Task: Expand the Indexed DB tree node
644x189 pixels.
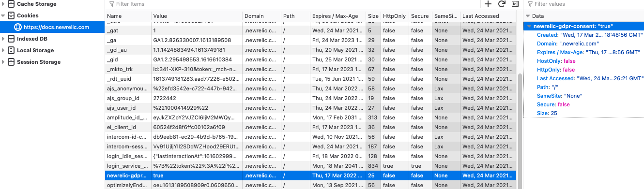Action: (3, 39)
